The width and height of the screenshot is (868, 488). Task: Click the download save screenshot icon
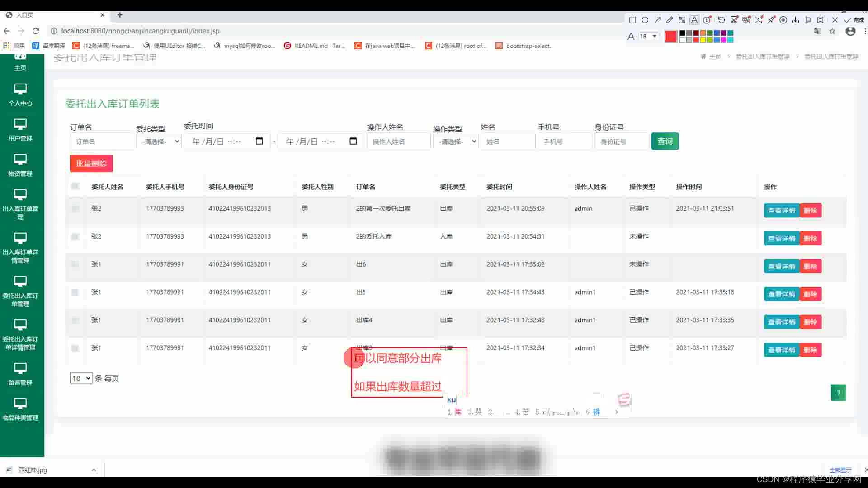796,20
